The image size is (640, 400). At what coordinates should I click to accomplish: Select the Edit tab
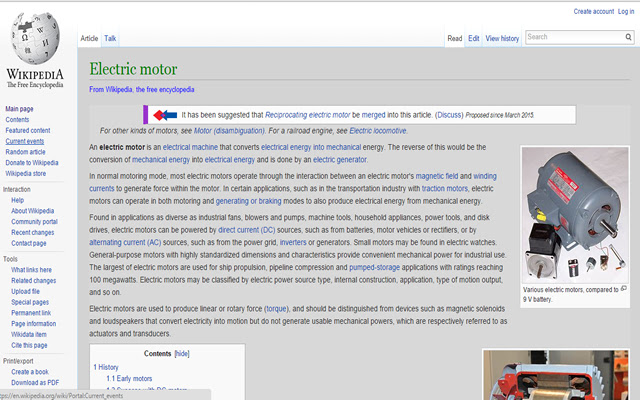(x=474, y=39)
